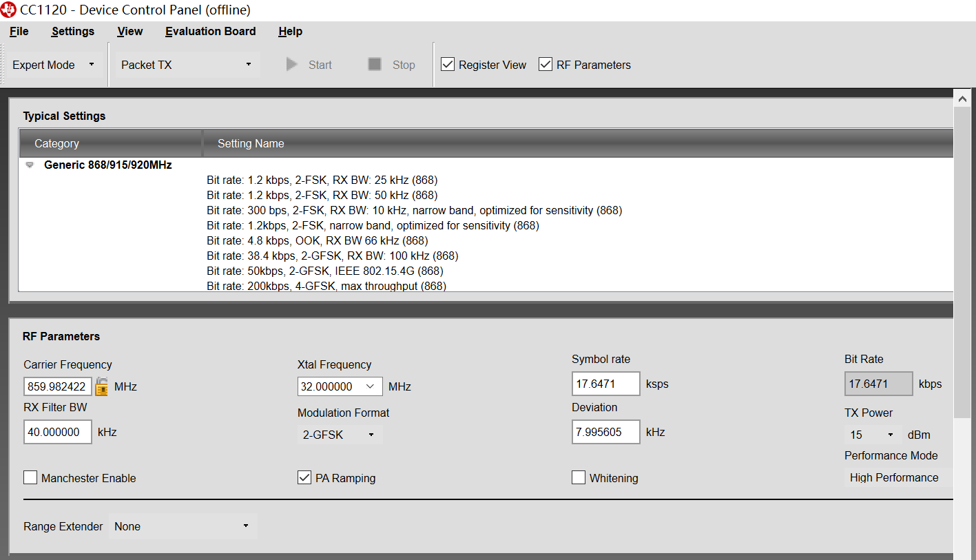Open the Performance Mode dropdown

pos(898,477)
